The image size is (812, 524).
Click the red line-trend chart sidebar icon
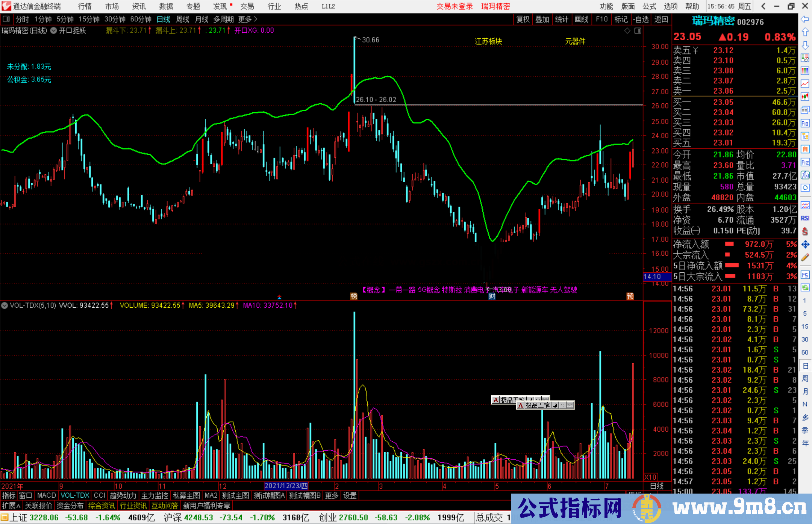(x=805, y=84)
